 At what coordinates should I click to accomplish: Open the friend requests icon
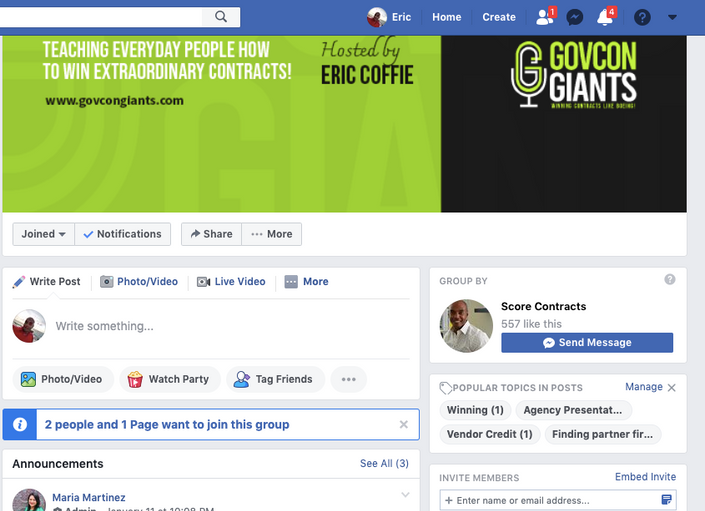545,17
